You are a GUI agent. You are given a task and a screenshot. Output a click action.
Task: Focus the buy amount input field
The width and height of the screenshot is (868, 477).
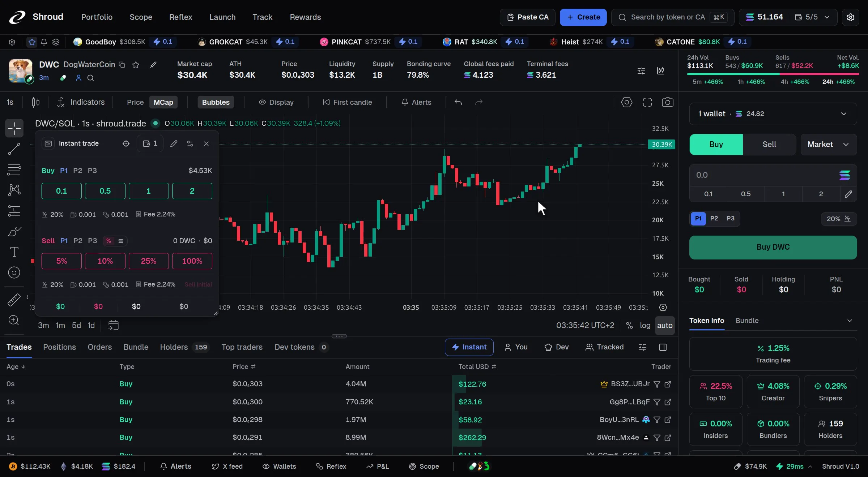tap(763, 175)
